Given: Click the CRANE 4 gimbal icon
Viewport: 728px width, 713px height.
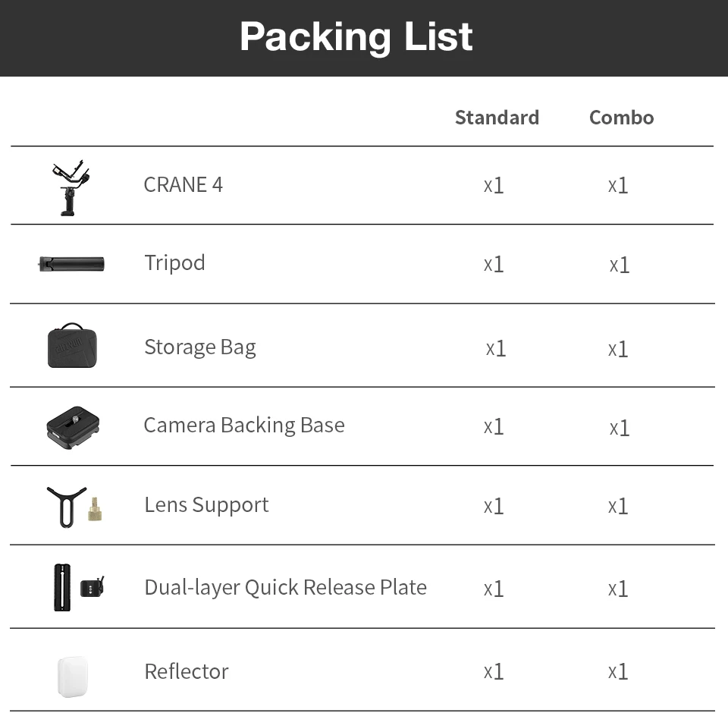Looking at the screenshot, I should pos(71,187).
